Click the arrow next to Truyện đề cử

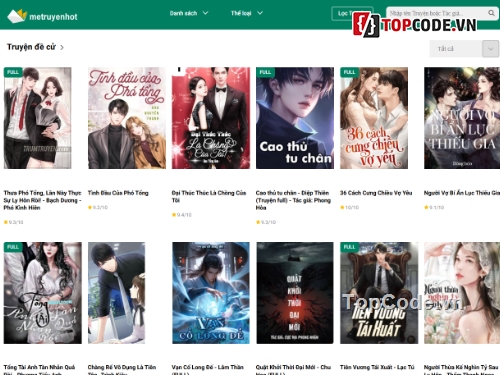62,48
